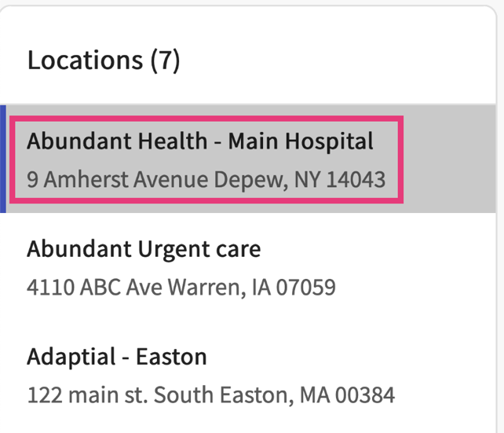
Task: Choose the Adaptial - Easton location
Action: point(117,357)
